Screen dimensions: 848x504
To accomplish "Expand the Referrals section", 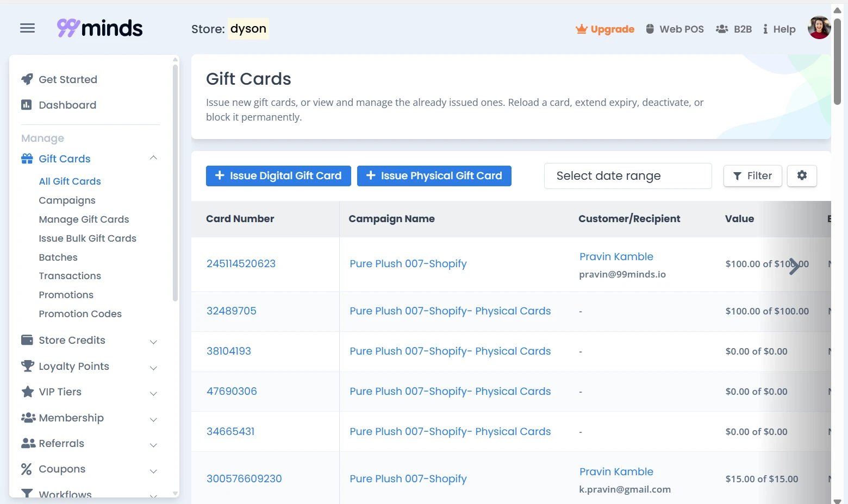I will tap(153, 445).
